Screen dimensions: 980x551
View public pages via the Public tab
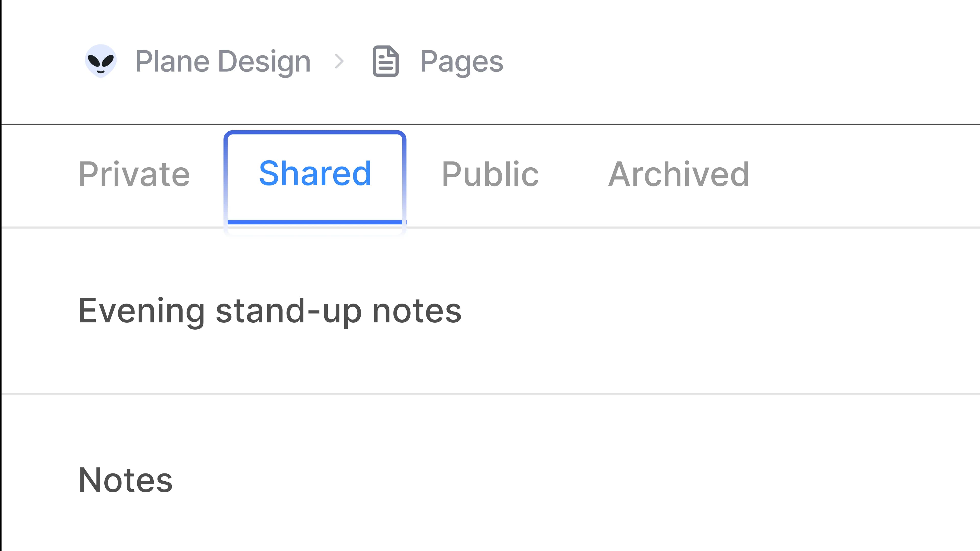tap(490, 174)
